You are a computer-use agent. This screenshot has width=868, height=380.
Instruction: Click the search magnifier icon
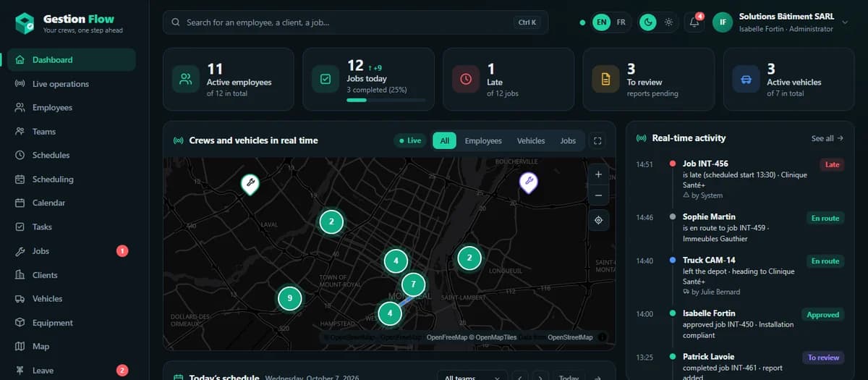click(176, 22)
